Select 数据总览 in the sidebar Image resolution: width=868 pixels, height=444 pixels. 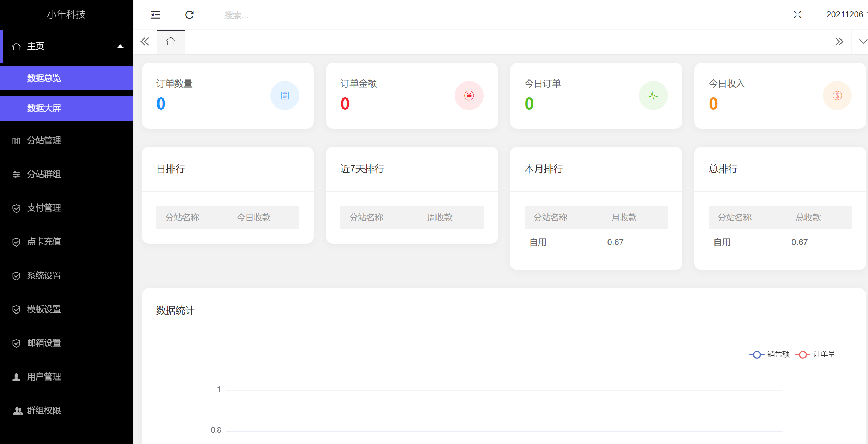(x=44, y=78)
